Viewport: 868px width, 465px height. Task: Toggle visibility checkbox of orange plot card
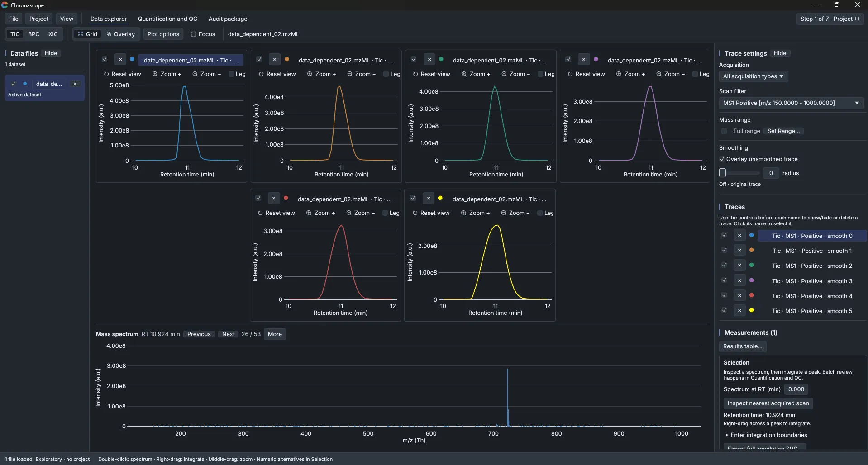[259, 59]
